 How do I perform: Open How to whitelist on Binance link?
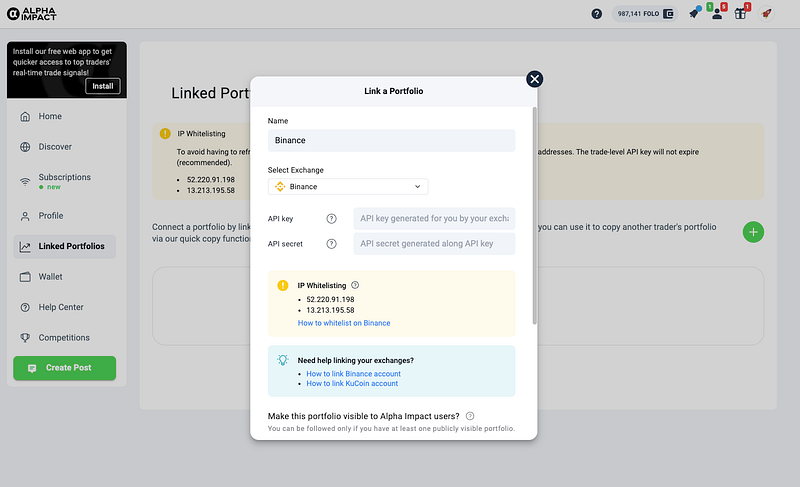click(x=344, y=323)
